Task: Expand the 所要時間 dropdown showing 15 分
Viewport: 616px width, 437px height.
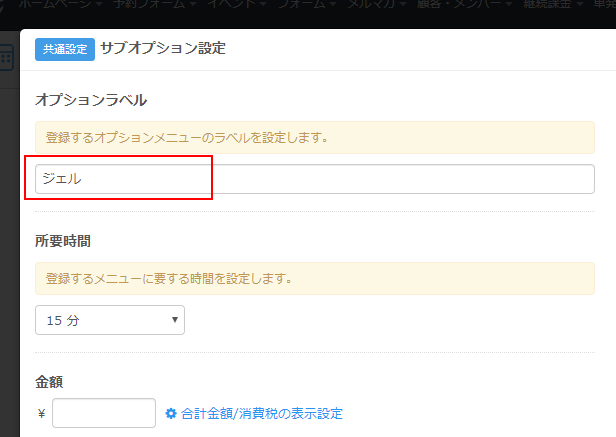Action: pyautogui.click(x=109, y=320)
